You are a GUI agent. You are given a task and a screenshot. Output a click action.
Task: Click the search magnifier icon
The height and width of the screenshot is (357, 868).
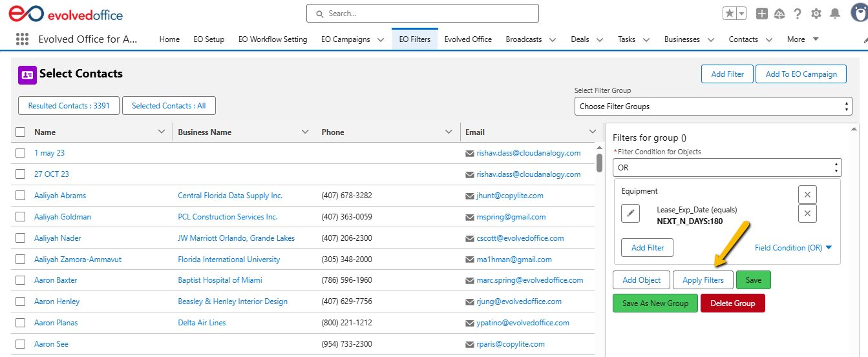click(319, 14)
